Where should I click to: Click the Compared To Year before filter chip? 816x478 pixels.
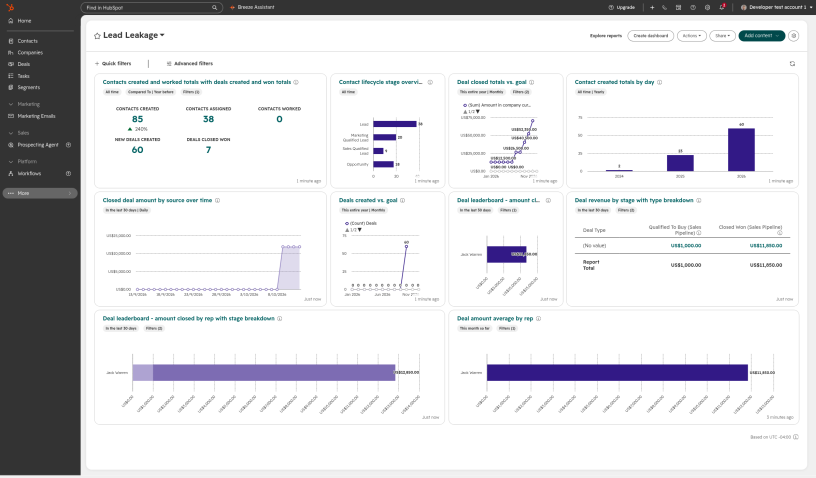[x=151, y=92]
